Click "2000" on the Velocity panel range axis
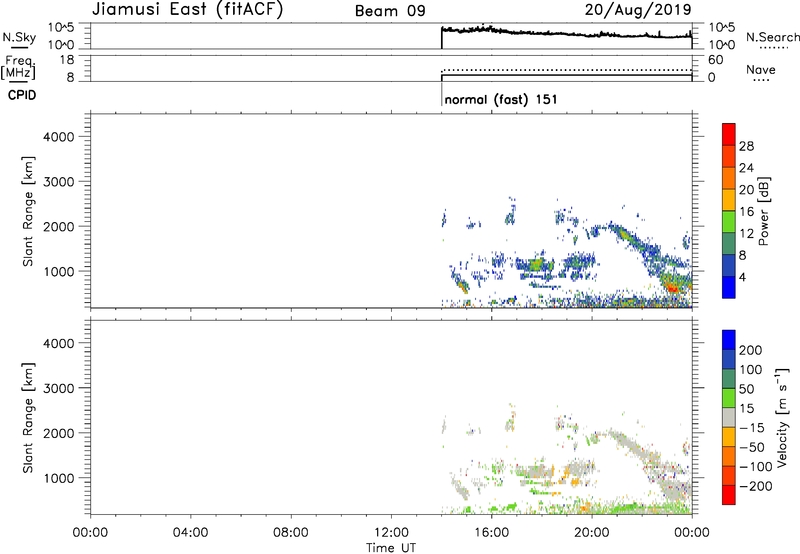The image size is (800, 554). (59, 433)
